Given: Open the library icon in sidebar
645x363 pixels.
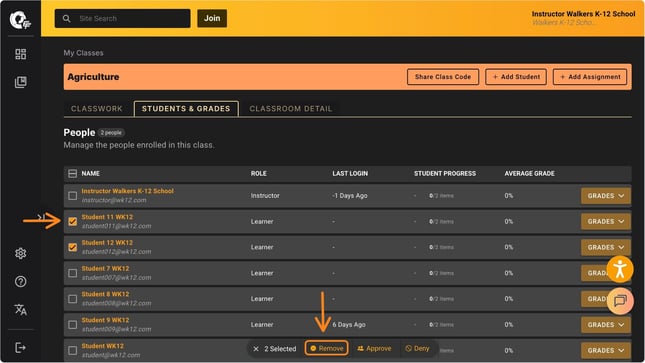Looking at the screenshot, I should (x=21, y=82).
